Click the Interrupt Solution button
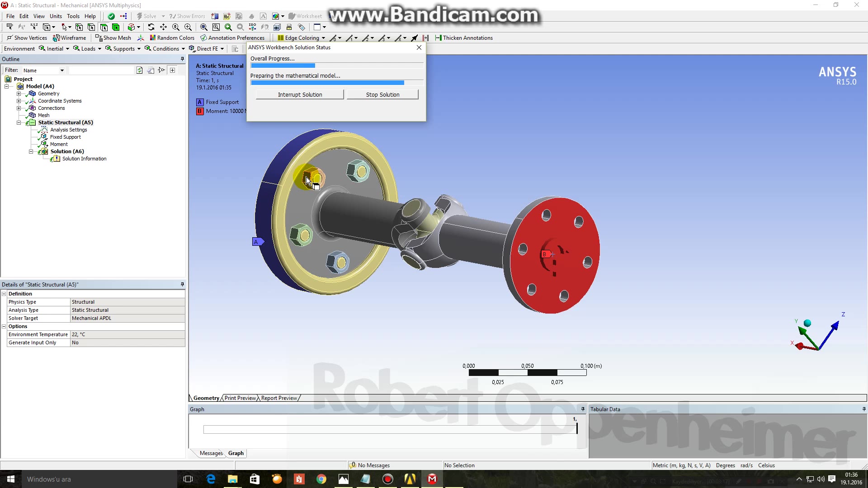Image resolution: width=868 pixels, height=488 pixels. point(300,94)
